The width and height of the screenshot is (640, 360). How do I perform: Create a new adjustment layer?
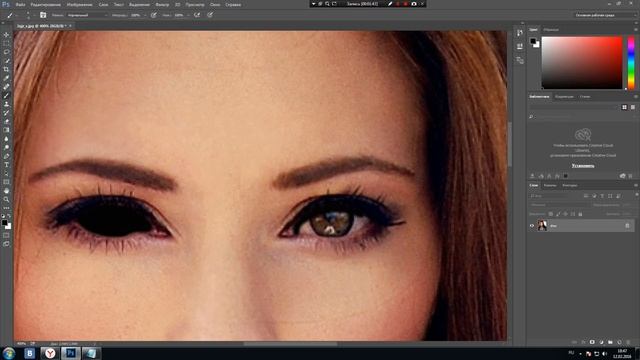pos(601,342)
